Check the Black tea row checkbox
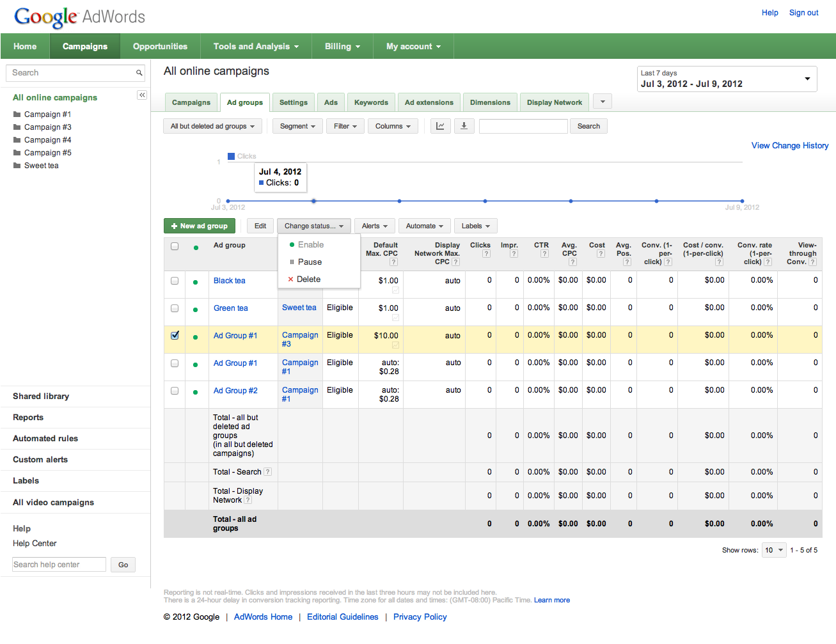 175,281
